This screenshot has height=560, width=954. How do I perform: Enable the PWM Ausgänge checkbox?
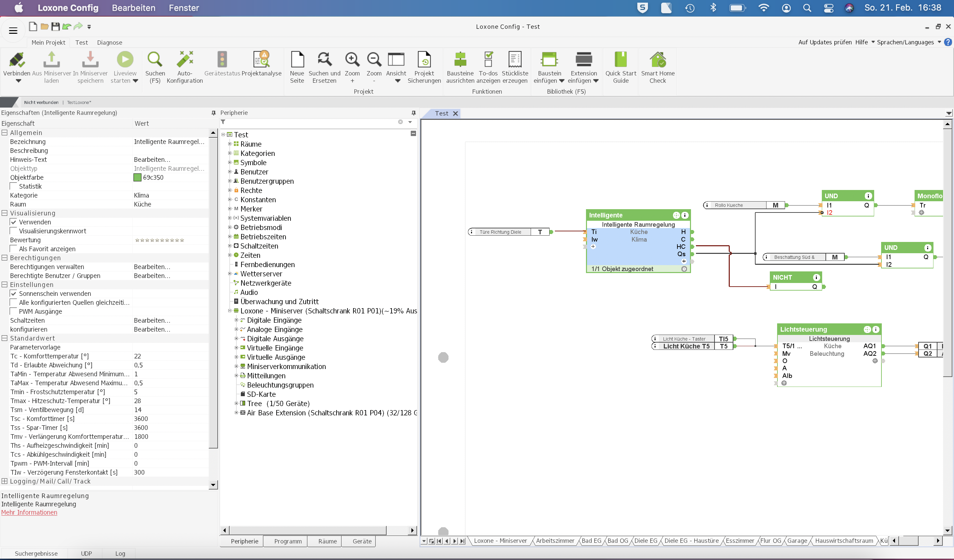coord(14,311)
